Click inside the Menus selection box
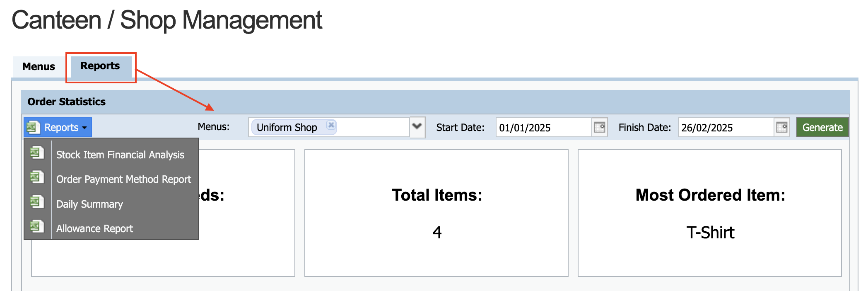Screen dimensions: 868x291 [373, 127]
